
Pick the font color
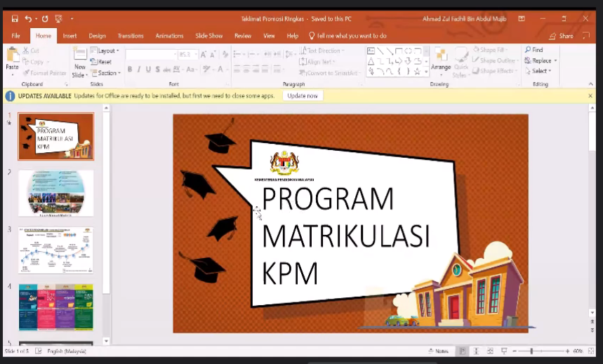click(x=220, y=69)
